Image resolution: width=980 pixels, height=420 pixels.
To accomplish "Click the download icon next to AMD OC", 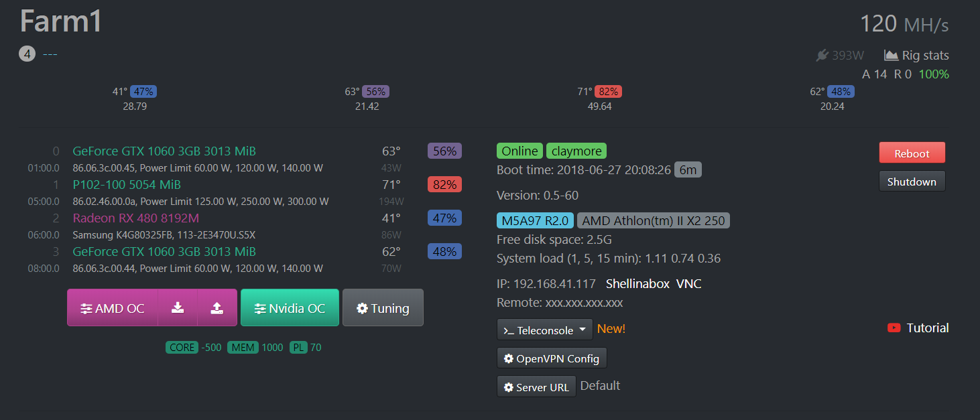I will tap(178, 307).
